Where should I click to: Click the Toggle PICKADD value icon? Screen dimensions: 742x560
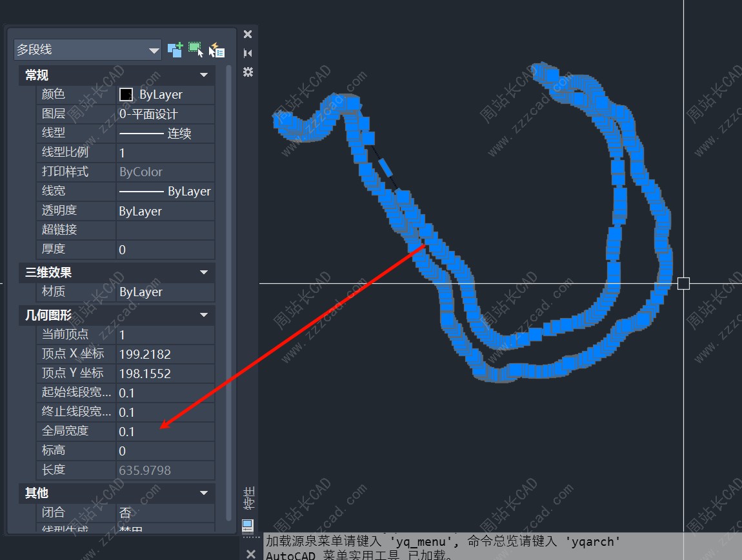pos(175,50)
